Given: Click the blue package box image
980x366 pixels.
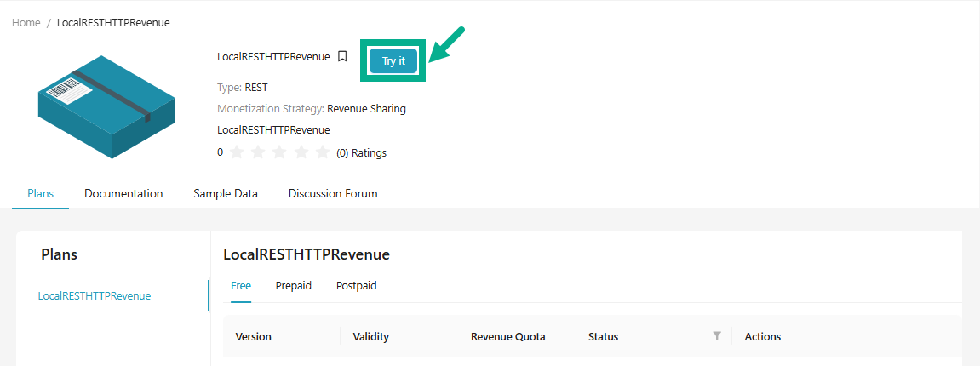Looking at the screenshot, I should [106, 106].
